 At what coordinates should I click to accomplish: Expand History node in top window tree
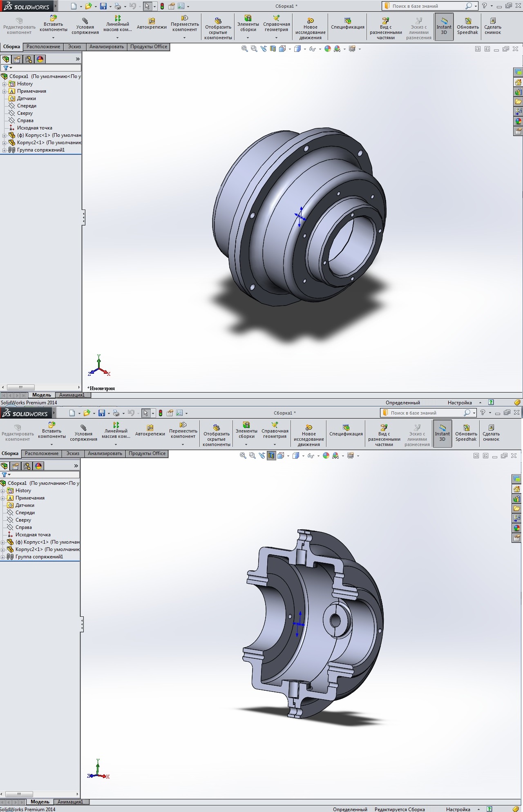[4, 84]
